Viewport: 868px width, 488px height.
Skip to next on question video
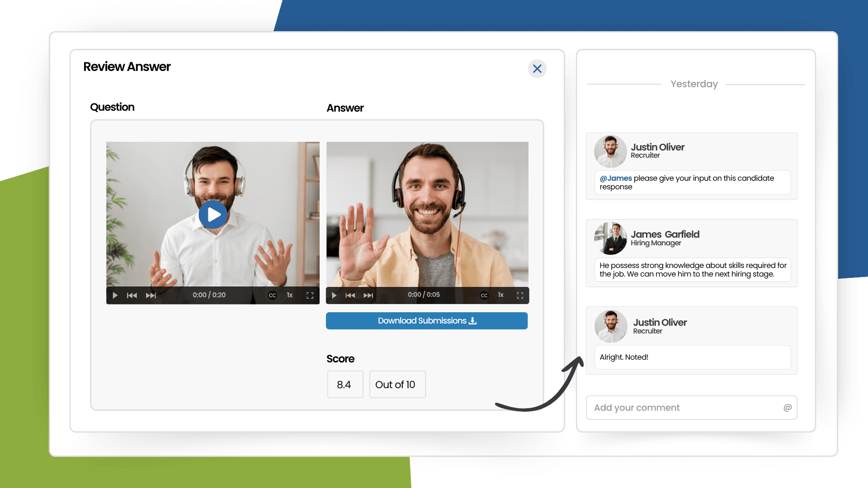(x=151, y=296)
